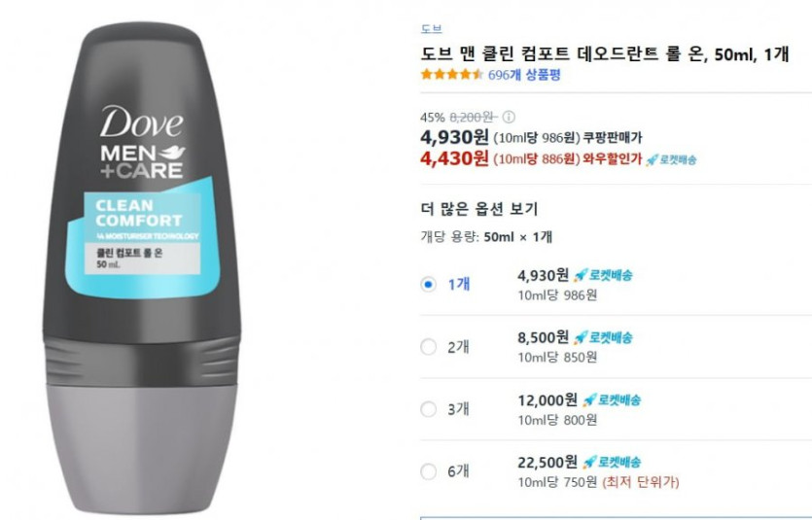
Task: Click the 로켓배송 rocket icon beside 12,000원 option
Action: click(589, 399)
